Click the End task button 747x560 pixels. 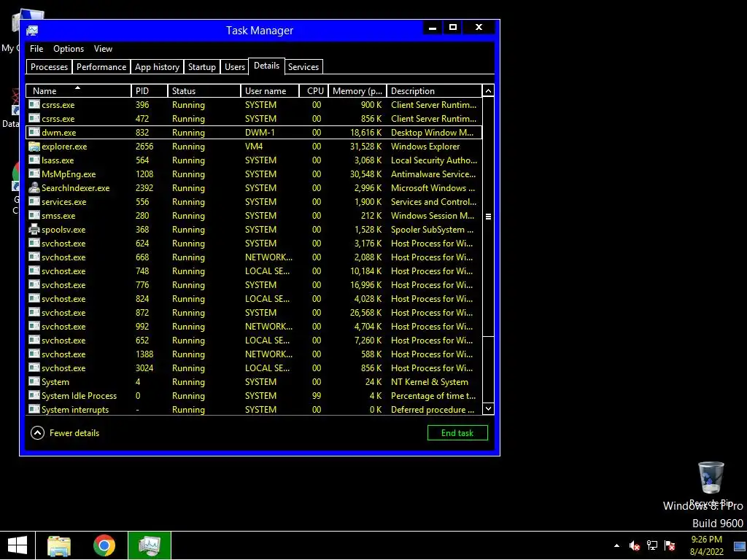tap(457, 433)
